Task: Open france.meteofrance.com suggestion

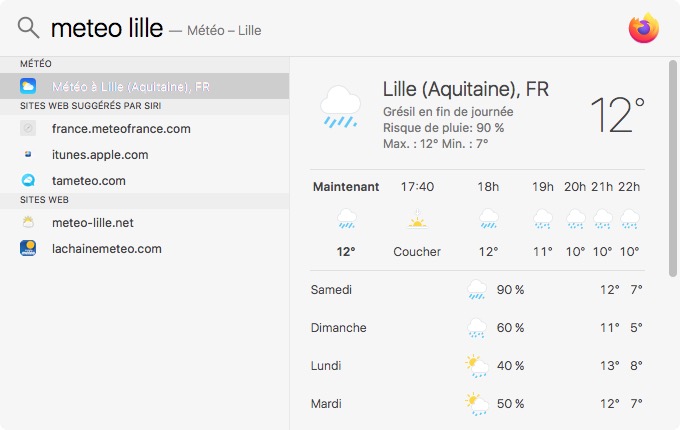Action: pyautogui.click(x=121, y=129)
